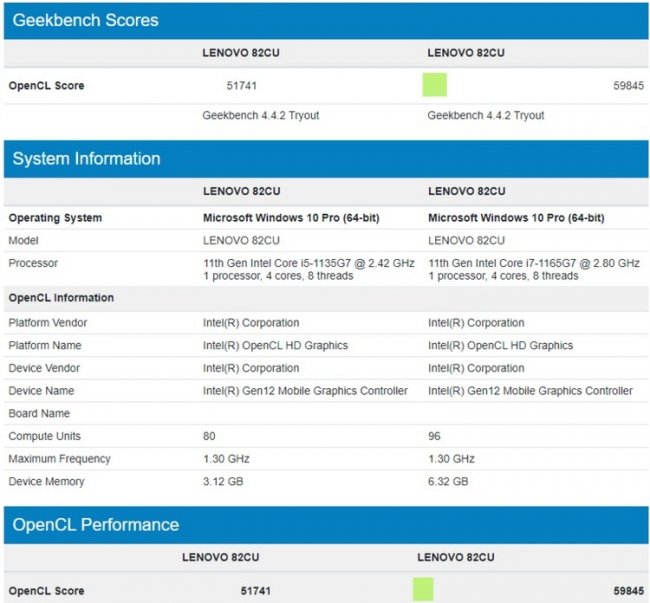This screenshot has width=650, height=603.
Task: Click the Board Name row label
Action: 40,413
